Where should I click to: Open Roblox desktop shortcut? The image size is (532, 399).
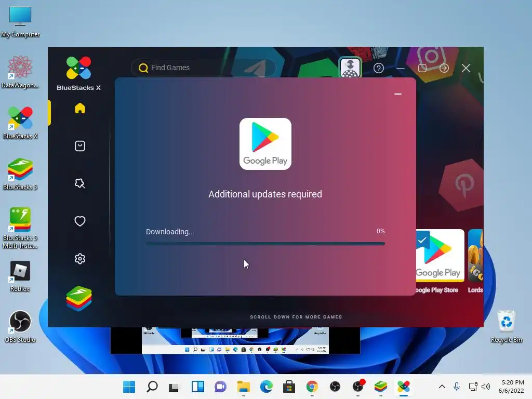[20, 276]
